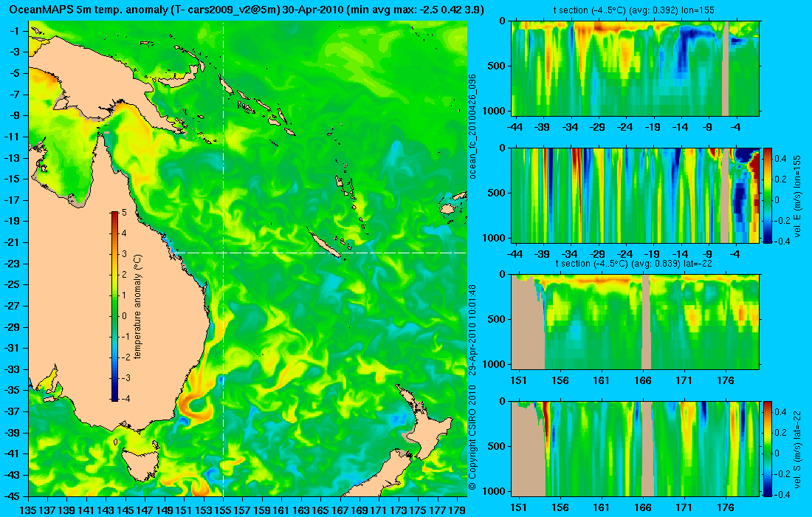Image resolution: width=812 pixels, height=517 pixels.
Task: Click the 't section (avg: 0.839) lat=-22' title
Action: click(635, 264)
